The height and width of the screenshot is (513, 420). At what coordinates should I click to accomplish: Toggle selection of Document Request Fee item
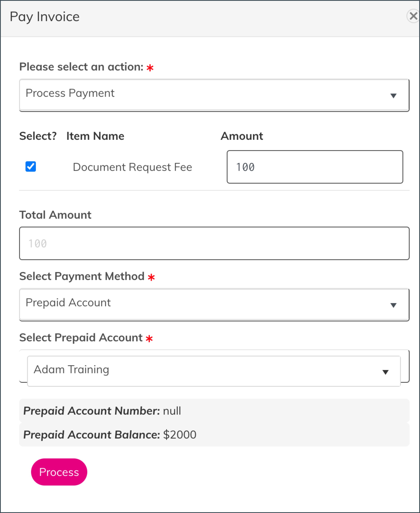[30, 166]
